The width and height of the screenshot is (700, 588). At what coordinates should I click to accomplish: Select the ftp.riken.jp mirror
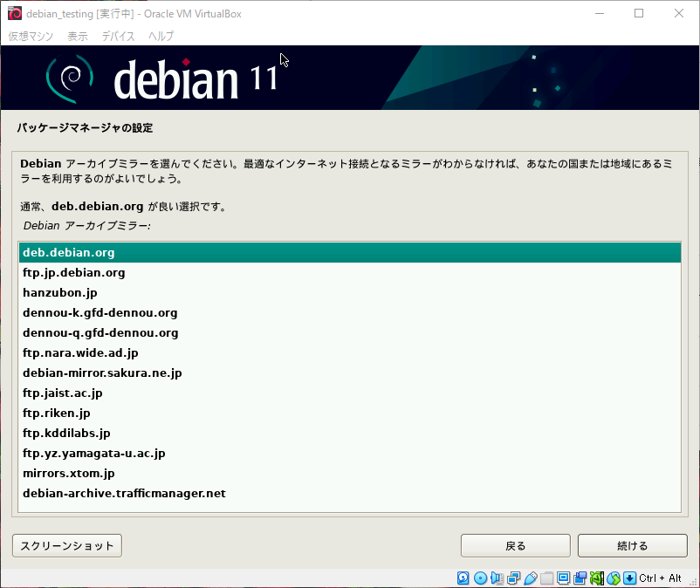[350, 414]
